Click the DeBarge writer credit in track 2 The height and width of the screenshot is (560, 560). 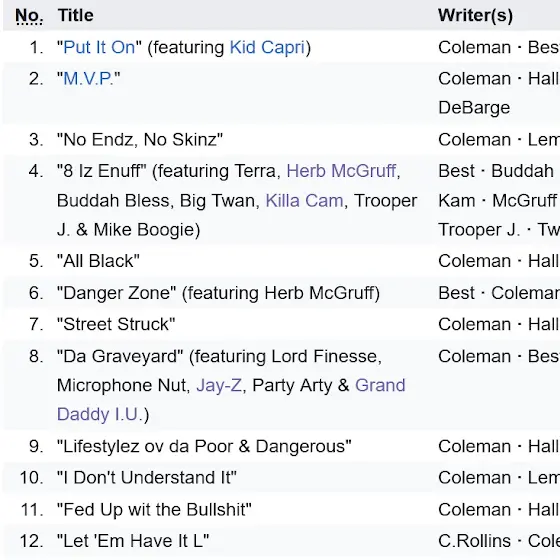coord(474,108)
